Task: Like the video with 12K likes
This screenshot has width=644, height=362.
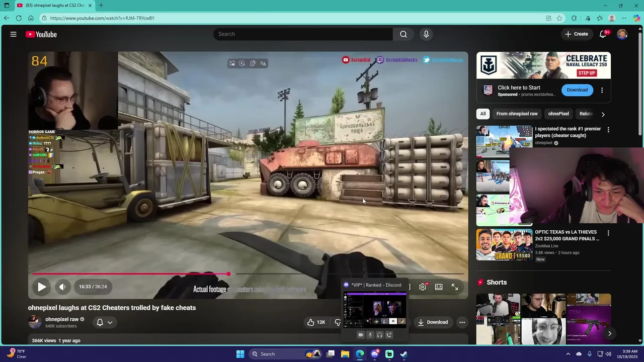Action: pos(316,322)
